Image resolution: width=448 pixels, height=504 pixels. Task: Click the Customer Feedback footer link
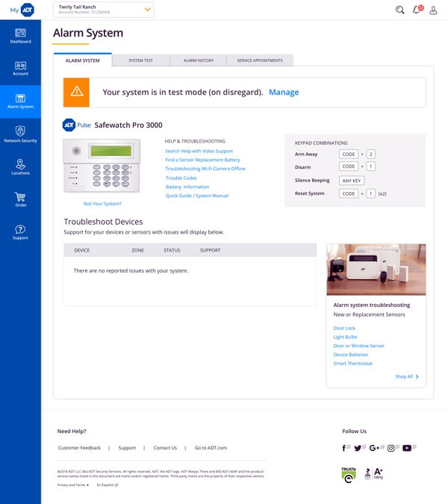click(x=79, y=448)
